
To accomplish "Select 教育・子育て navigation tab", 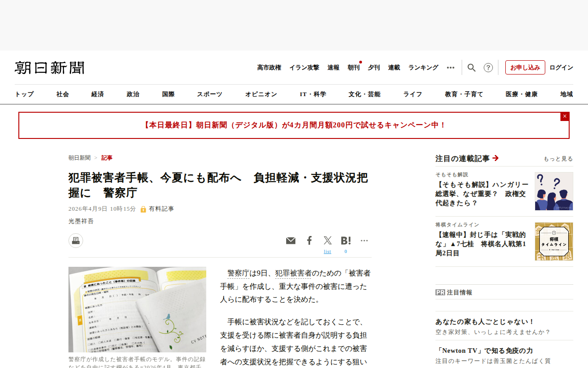I will [464, 94].
